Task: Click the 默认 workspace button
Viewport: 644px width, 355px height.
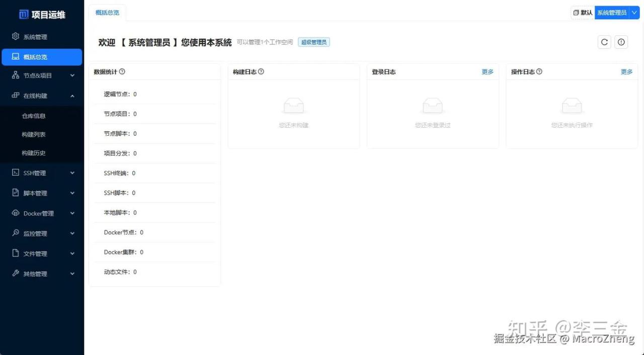Action: 583,13
